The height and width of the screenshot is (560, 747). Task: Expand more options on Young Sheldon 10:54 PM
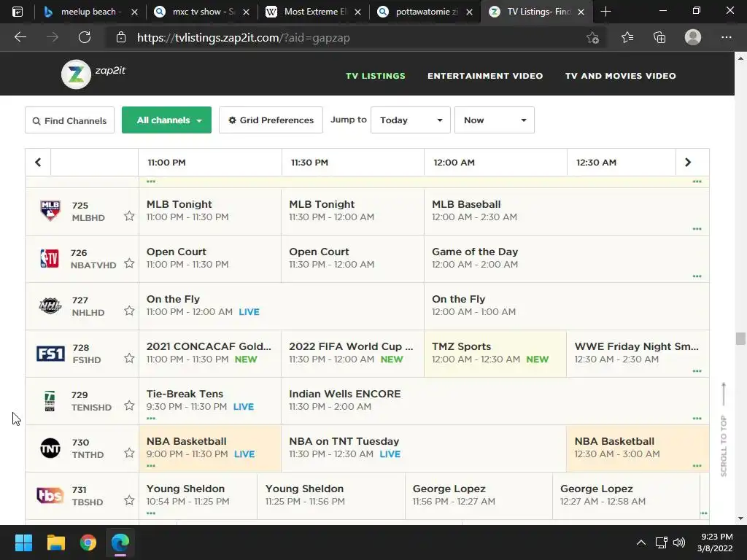coord(151,513)
